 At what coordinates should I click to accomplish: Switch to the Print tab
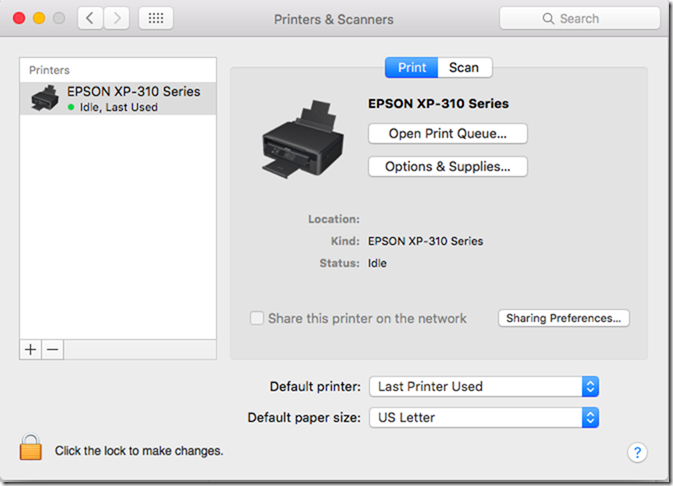tap(411, 68)
